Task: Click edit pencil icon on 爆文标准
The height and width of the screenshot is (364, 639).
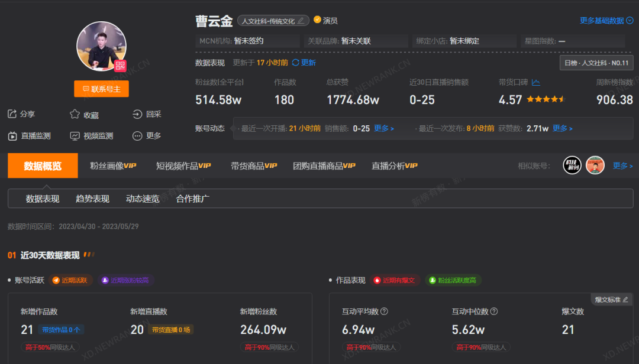Action: click(625, 300)
